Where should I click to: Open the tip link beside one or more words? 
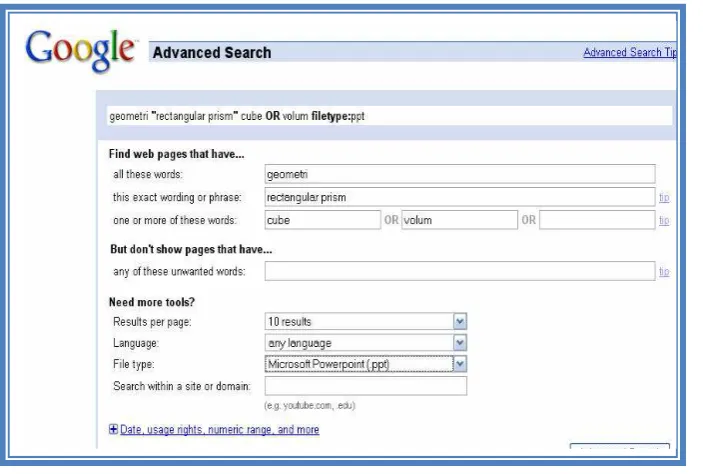[664, 220]
